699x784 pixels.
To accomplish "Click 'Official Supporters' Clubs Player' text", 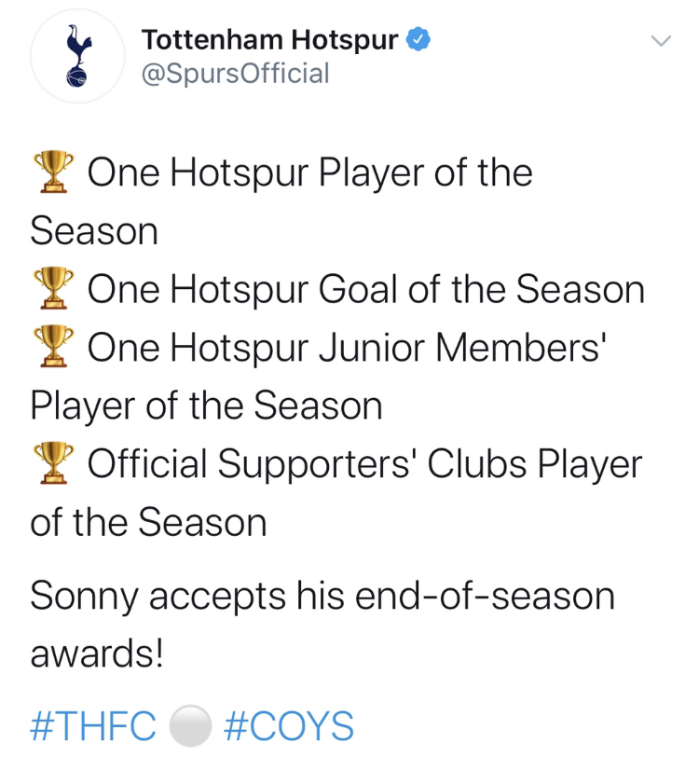I will [x=365, y=464].
